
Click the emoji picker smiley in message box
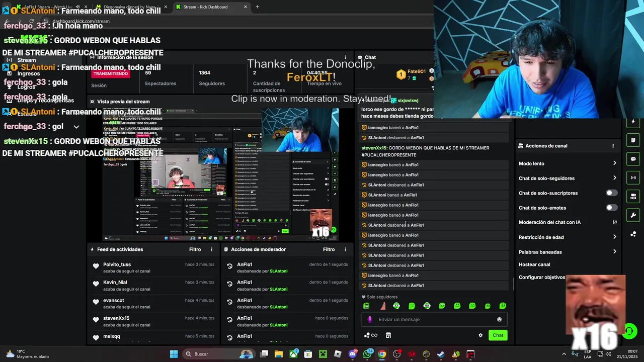coord(499,319)
